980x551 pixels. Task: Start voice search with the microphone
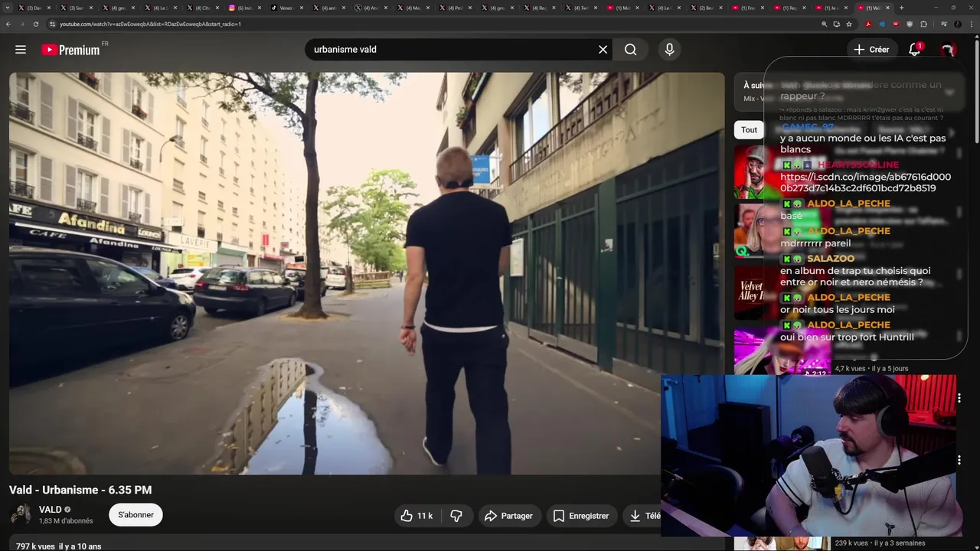point(669,49)
